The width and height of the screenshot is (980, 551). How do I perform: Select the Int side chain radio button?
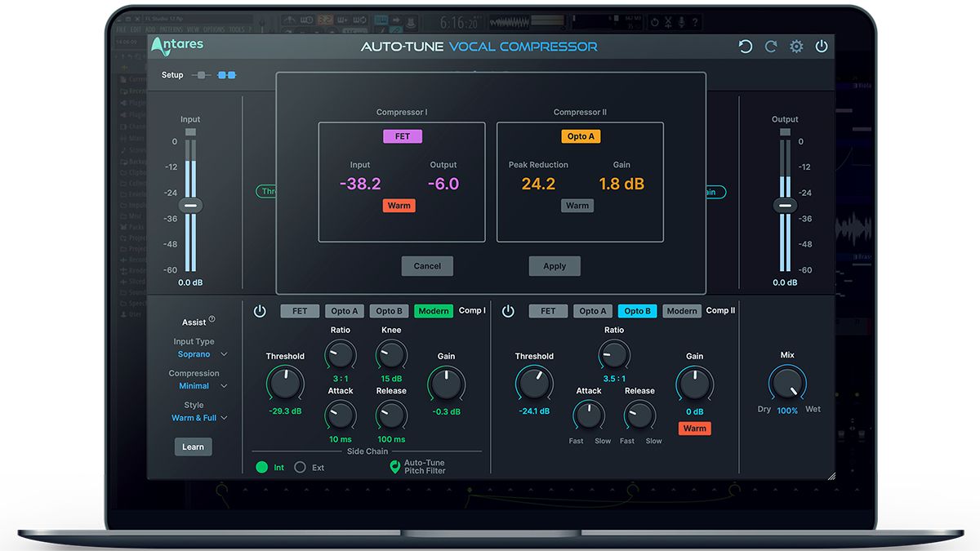click(261, 467)
